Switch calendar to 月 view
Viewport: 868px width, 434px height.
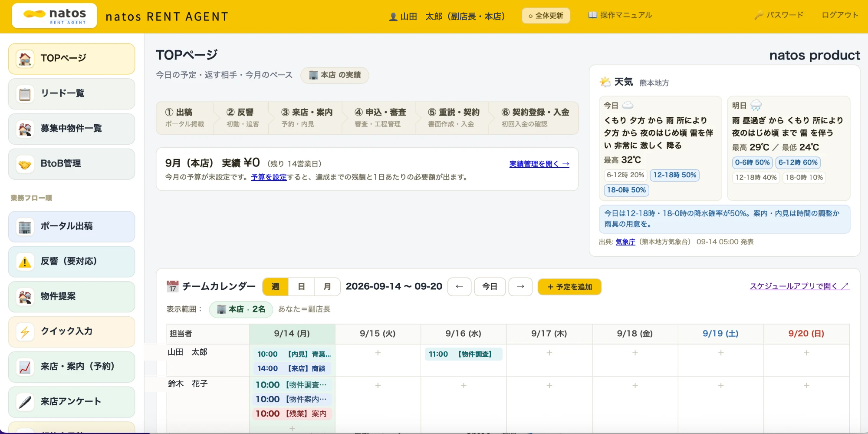point(327,287)
